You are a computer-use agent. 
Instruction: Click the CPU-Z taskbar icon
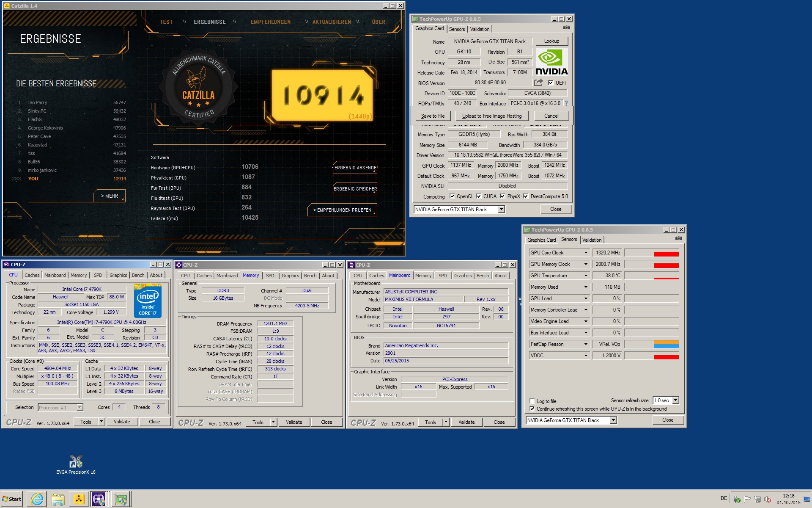[x=99, y=499]
